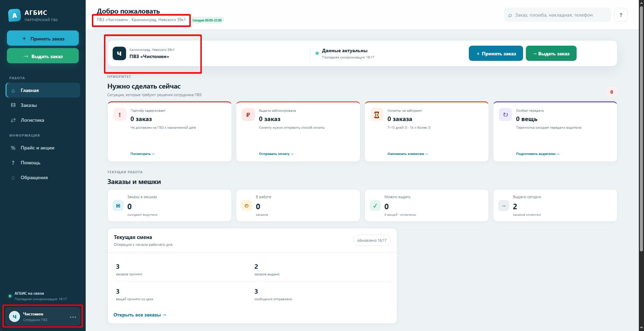Viewport: 644px width, 331px height.
Task: Click the refresh icon on Особая передача
Action: pyautogui.click(x=505, y=114)
